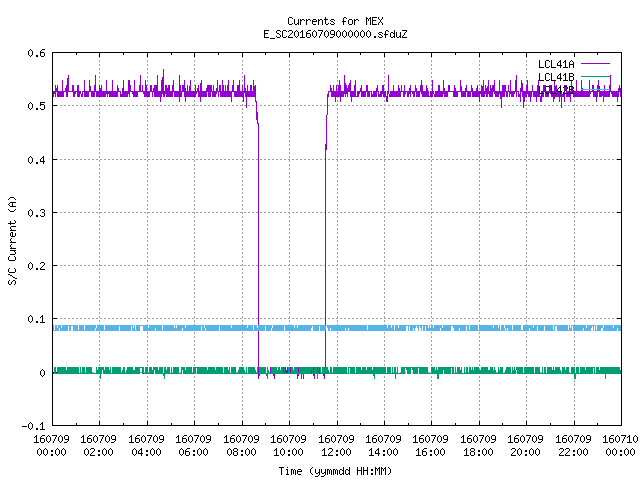
Task: Click the chart title 'Currents for MEX'
Action: tap(335, 21)
